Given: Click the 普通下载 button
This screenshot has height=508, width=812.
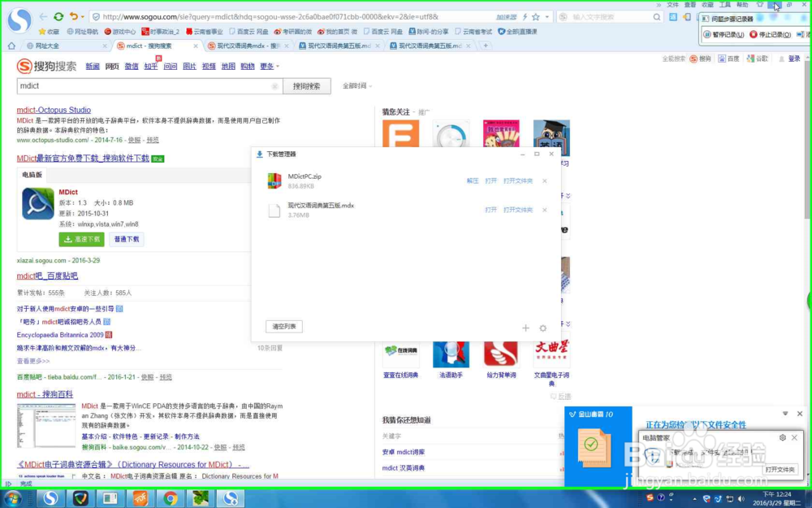Looking at the screenshot, I should click(x=127, y=240).
